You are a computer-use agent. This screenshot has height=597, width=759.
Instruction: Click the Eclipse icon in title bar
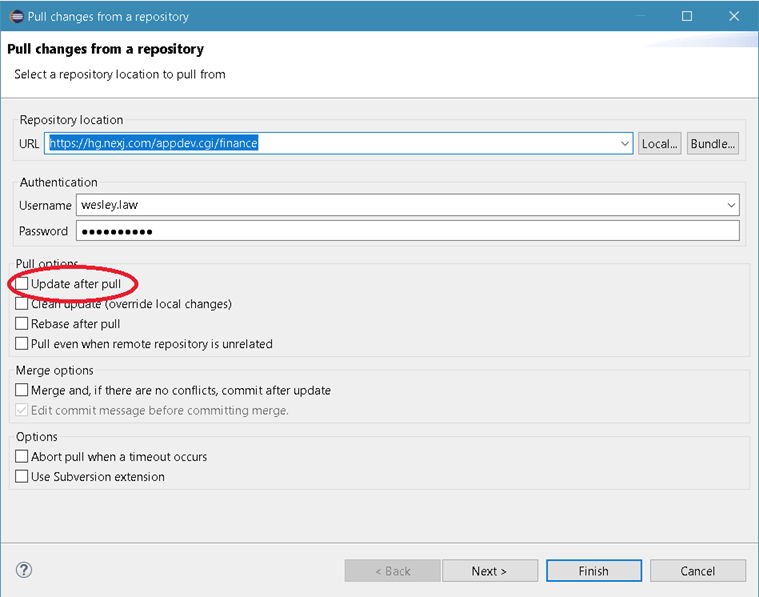click(x=13, y=16)
